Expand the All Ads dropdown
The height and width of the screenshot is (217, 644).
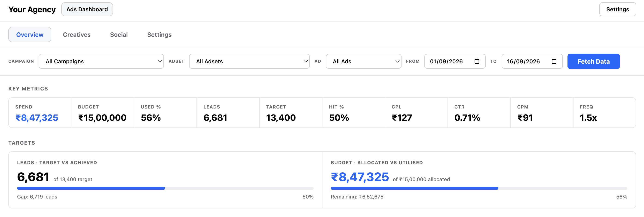click(364, 61)
